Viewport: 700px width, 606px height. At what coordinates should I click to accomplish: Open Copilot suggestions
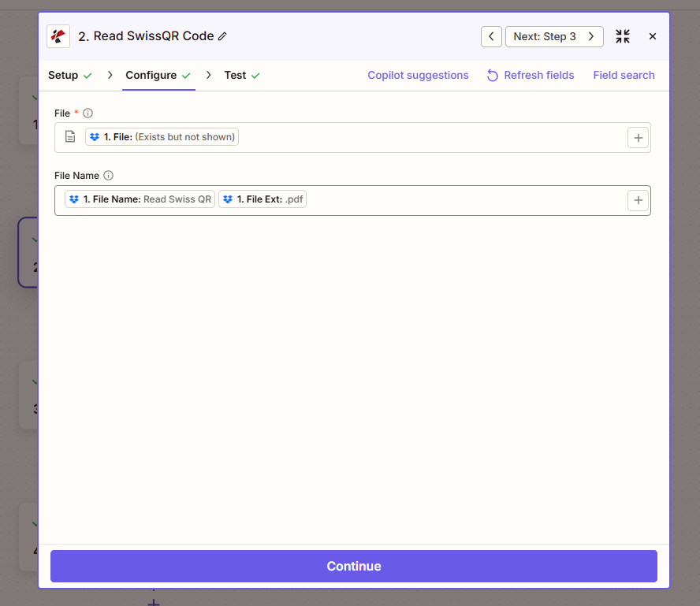tap(418, 76)
